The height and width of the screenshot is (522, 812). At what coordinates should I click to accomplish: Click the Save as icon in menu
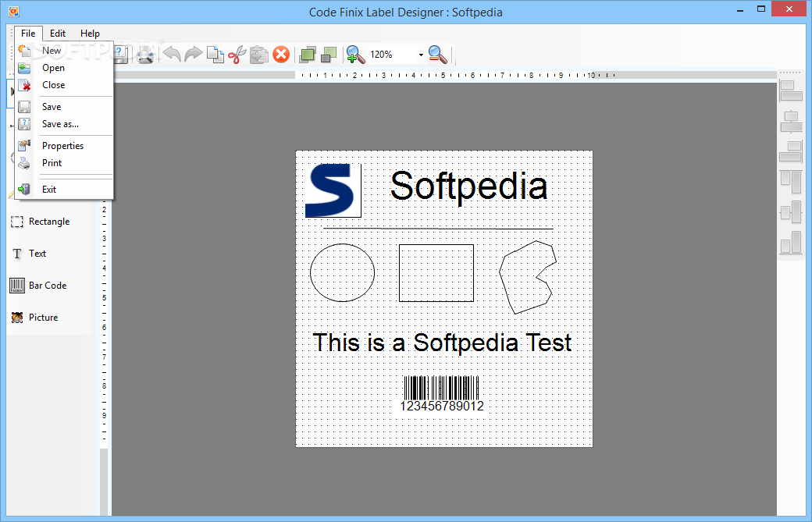click(24, 124)
